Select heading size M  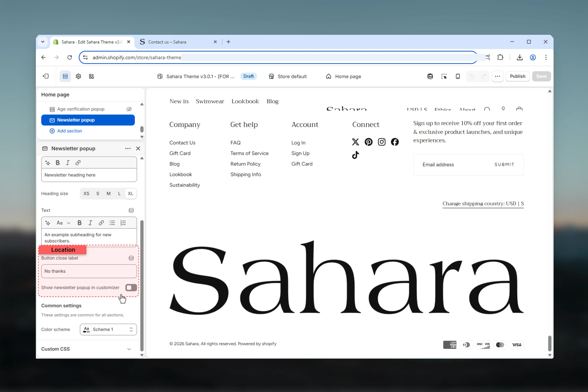[x=108, y=193]
